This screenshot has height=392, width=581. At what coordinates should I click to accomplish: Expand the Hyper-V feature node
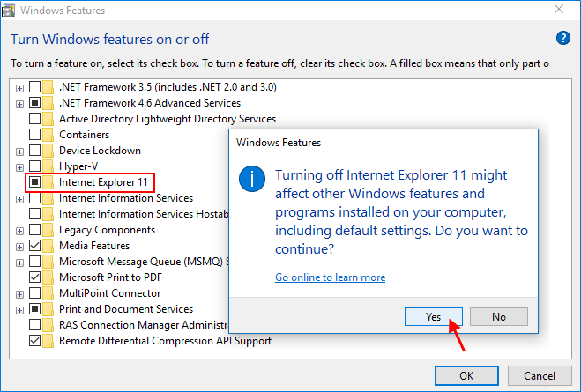19,166
